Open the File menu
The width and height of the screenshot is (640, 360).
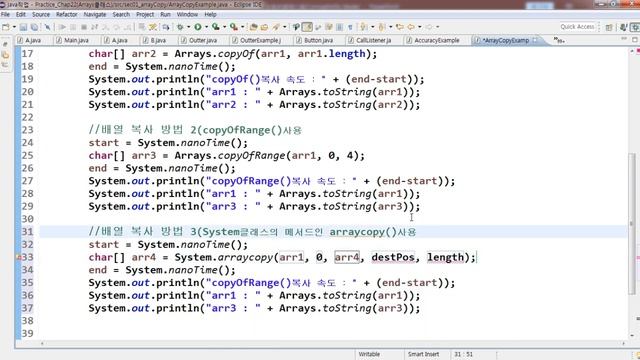pyautogui.click(x=5, y=14)
